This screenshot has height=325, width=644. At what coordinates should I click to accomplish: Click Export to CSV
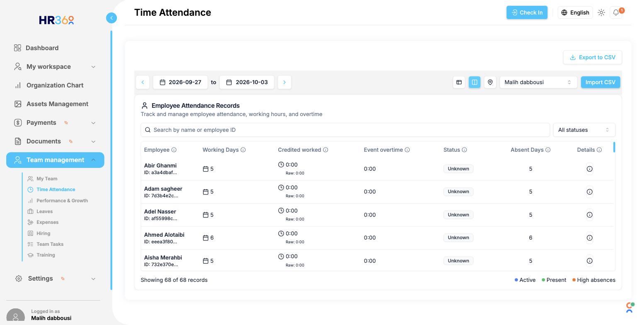click(x=593, y=57)
